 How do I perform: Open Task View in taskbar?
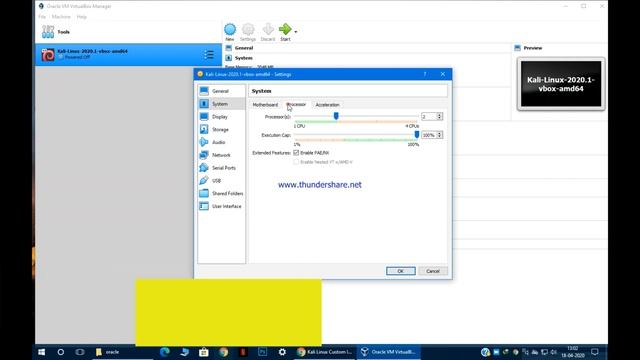(x=80, y=352)
